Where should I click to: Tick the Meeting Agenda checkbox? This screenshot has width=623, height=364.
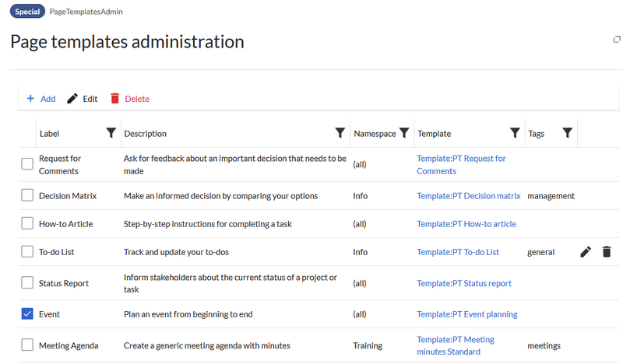click(27, 345)
